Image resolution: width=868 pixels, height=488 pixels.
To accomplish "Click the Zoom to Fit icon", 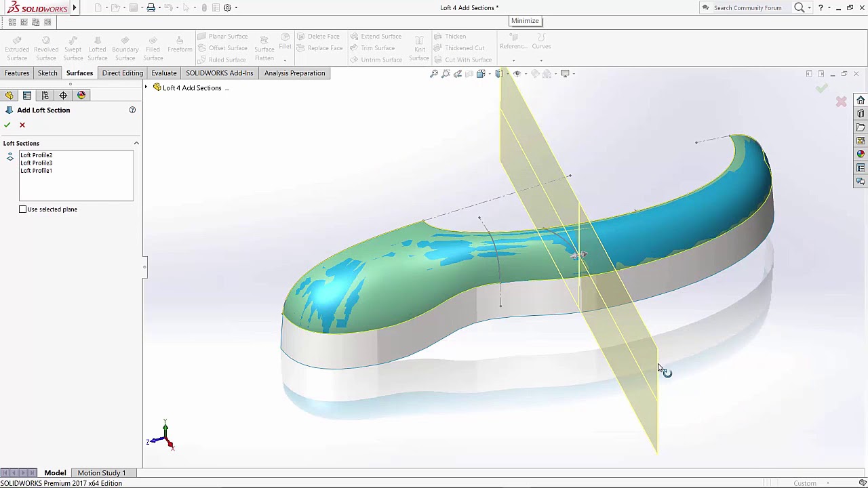I will tap(434, 73).
